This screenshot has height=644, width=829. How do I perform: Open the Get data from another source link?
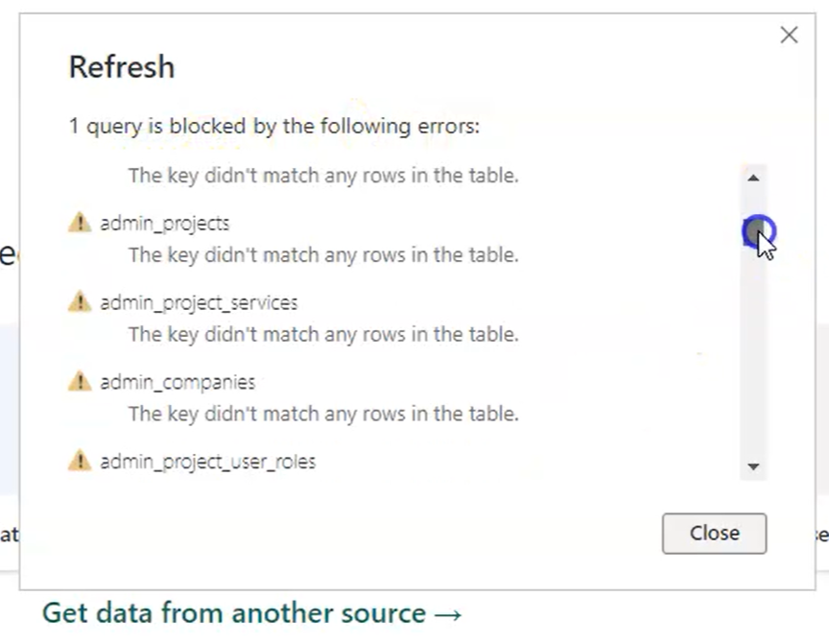coord(252,612)
